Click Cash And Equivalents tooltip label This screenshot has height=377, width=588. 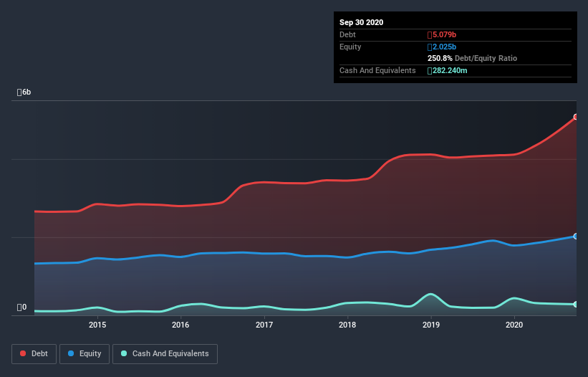377,70
